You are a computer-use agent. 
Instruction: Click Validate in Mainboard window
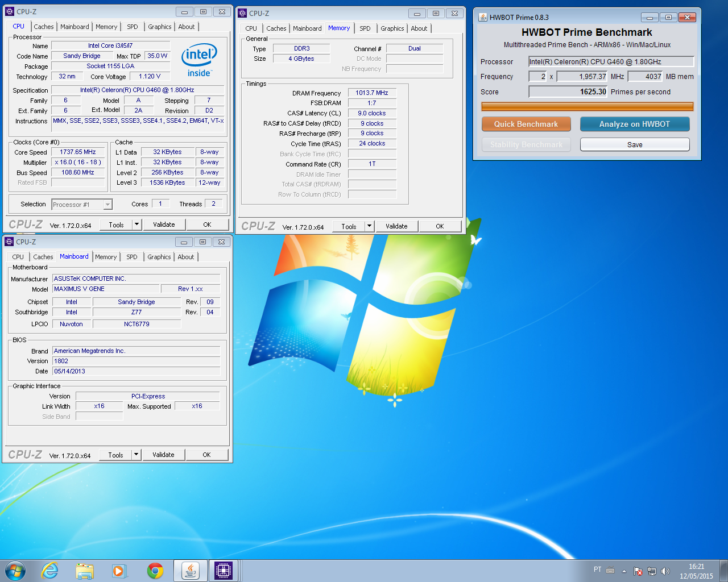pos(163,455)
